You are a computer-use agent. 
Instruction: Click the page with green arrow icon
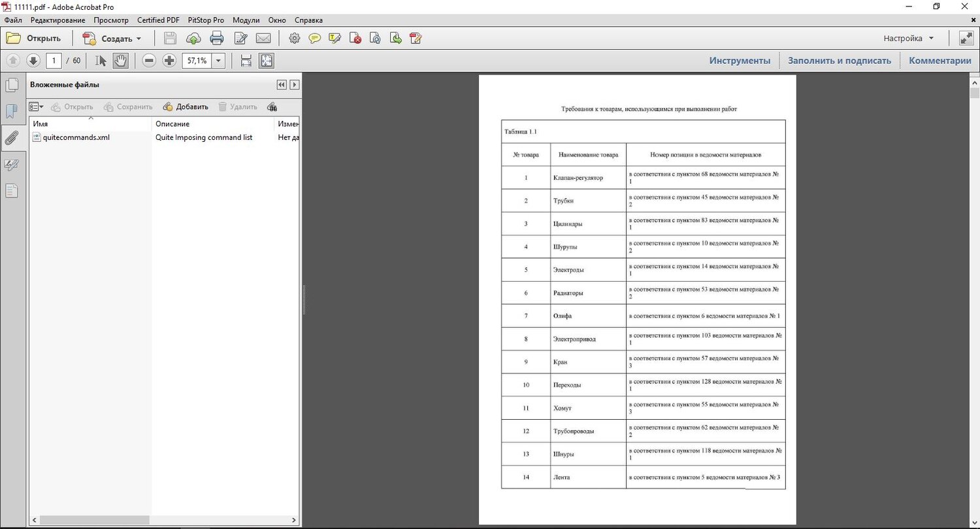(x=395, y=39)
